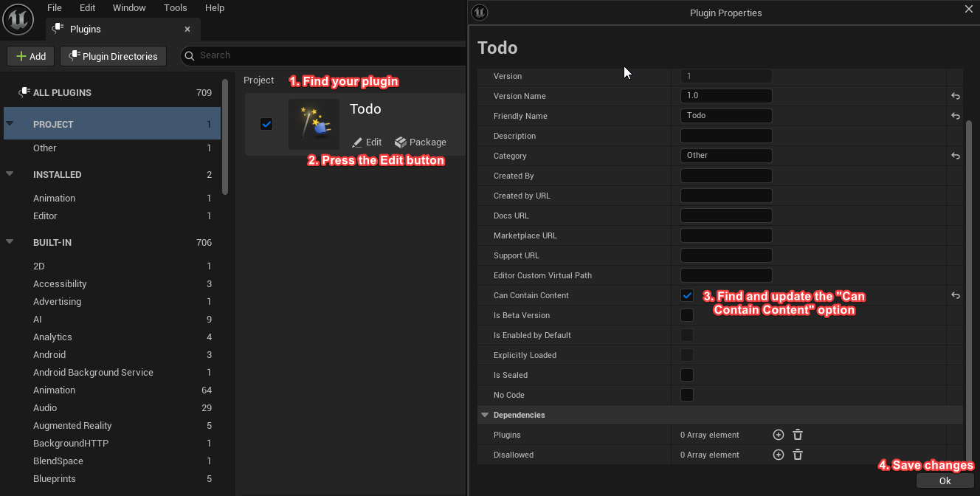The width and height of the screenshot is (980, 496).
Task: Close the Plugins tab
Action: click(187, 30)
